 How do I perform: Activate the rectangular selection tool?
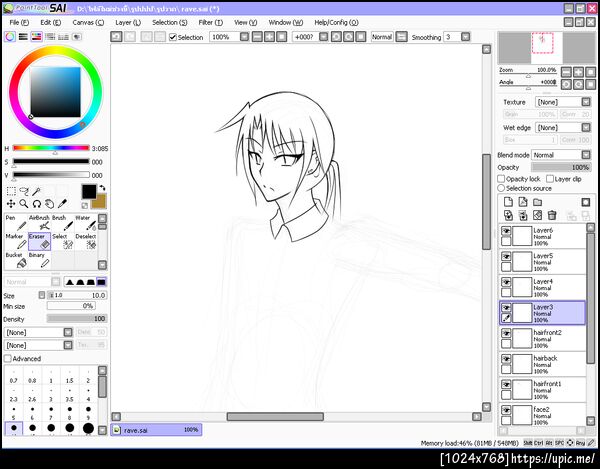(x=11, y=191)
